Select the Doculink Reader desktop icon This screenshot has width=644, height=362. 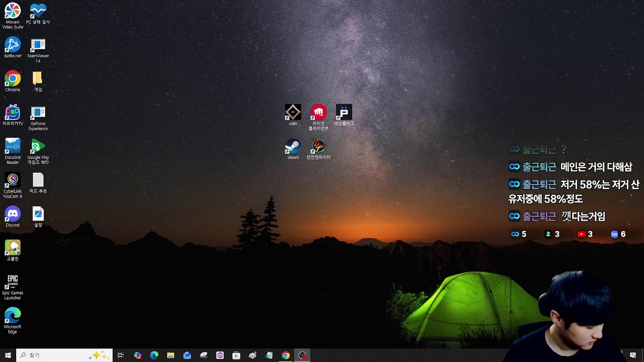point(13,152)
